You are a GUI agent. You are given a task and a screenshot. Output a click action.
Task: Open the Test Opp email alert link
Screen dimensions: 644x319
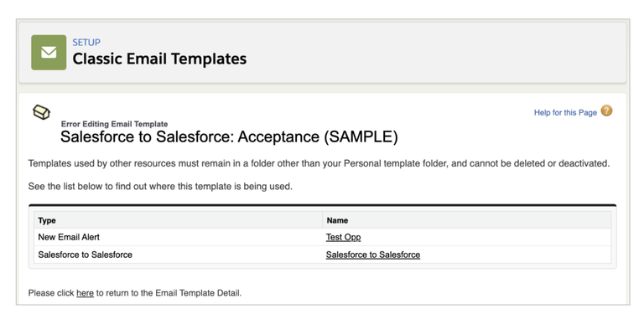pos(343,237)
